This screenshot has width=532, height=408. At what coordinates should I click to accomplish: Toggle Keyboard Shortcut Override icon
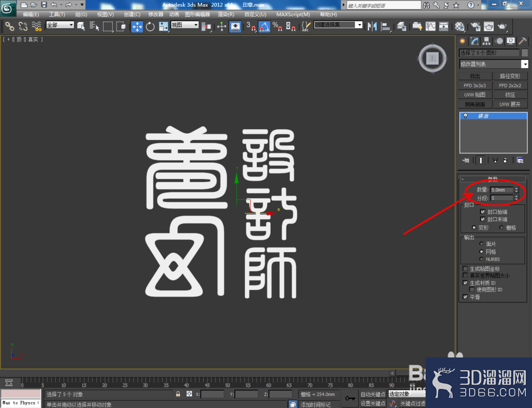235,27
